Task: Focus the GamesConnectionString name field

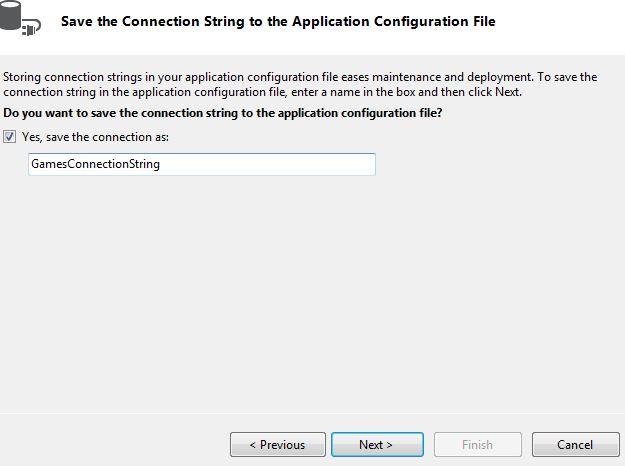Action: [x=202, y=164]
